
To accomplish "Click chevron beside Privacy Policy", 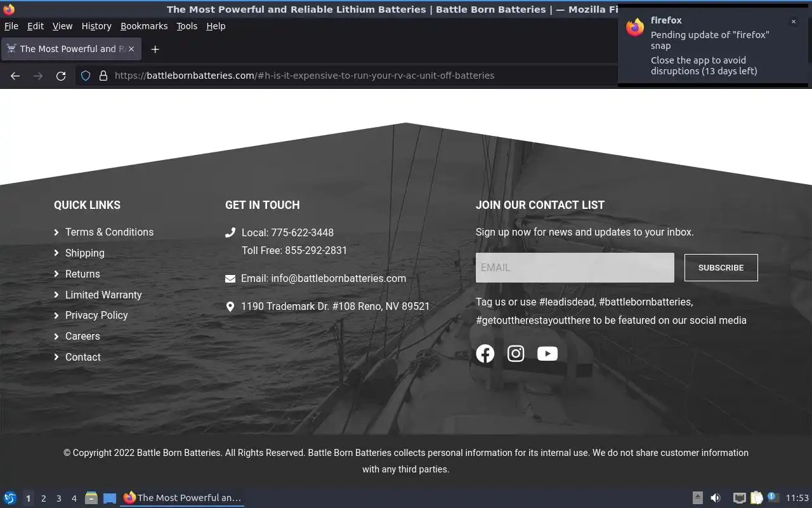I will pos(56,316).
